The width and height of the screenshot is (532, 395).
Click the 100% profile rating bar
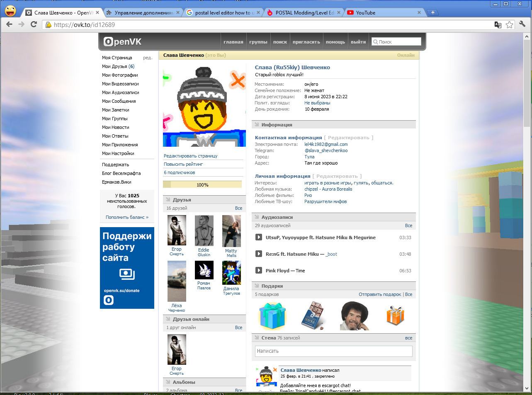tap(202, 184)
